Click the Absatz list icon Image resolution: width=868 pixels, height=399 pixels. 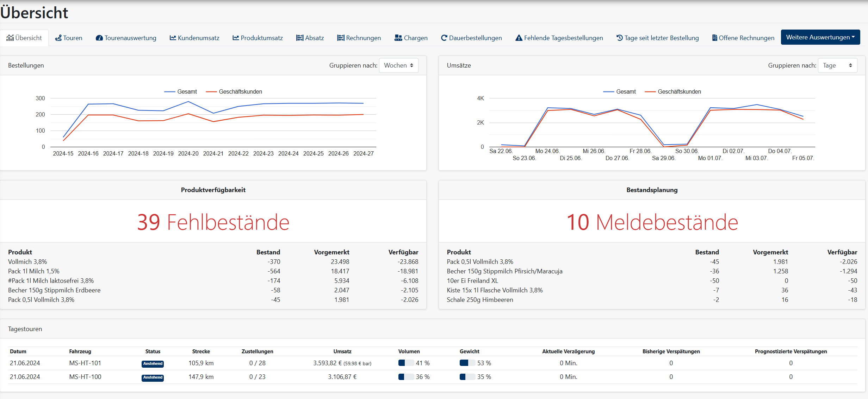(x=300, y=38)
